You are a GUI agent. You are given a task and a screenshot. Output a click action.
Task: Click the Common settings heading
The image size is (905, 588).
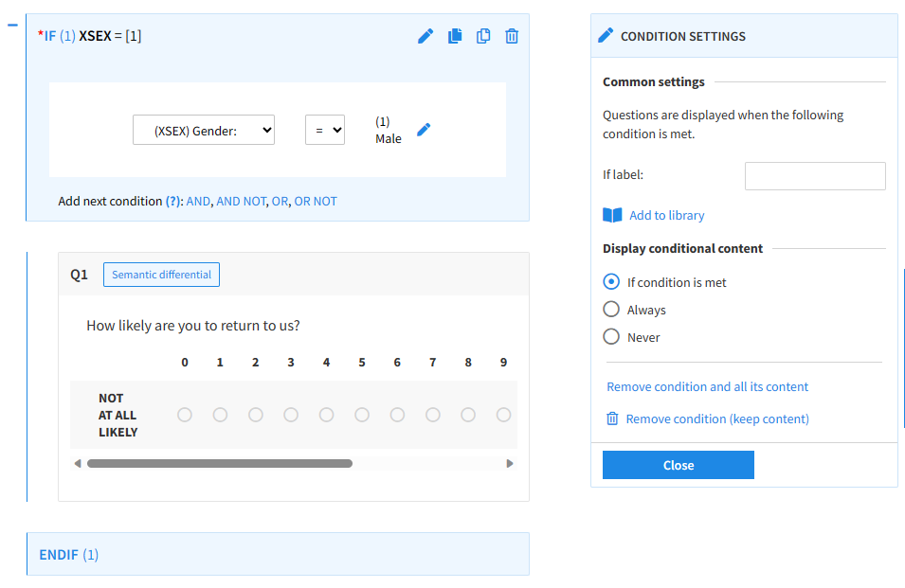coord(653,81)
